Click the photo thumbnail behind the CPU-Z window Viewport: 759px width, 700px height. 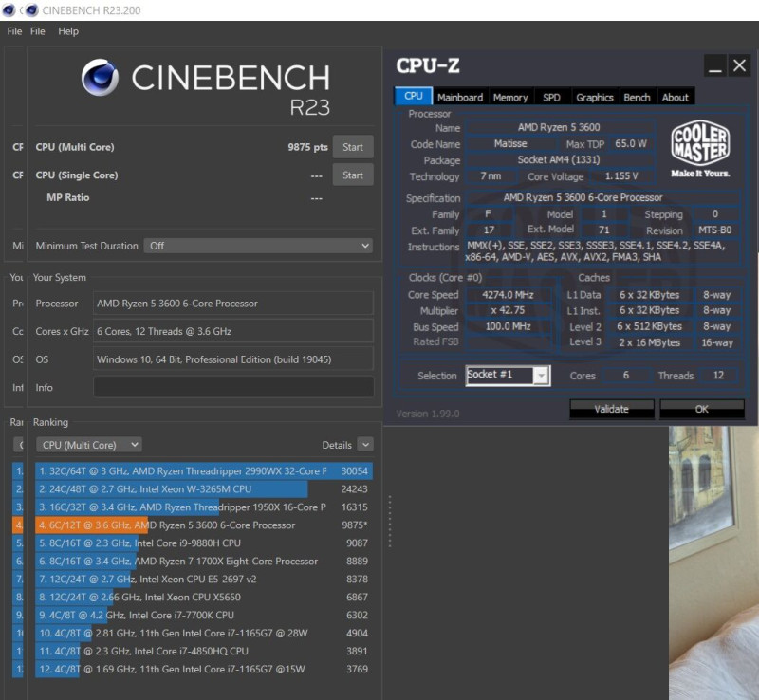pyautogui.click(x=713, y=563)
